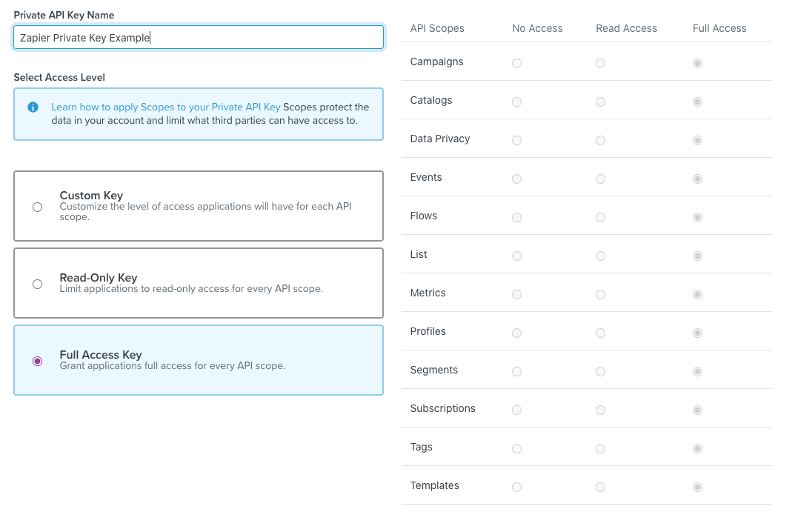Open 'Learn how to apply Scopes' link

(x=165, y=107)
